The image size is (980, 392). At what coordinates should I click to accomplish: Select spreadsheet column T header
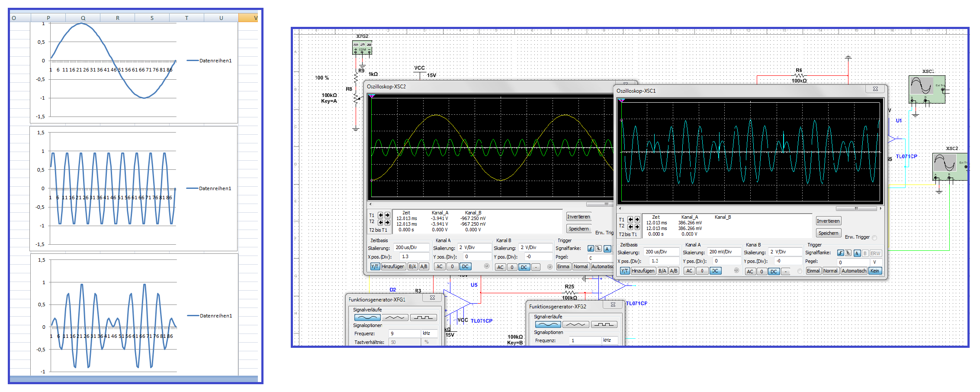[x=186, y=18]
